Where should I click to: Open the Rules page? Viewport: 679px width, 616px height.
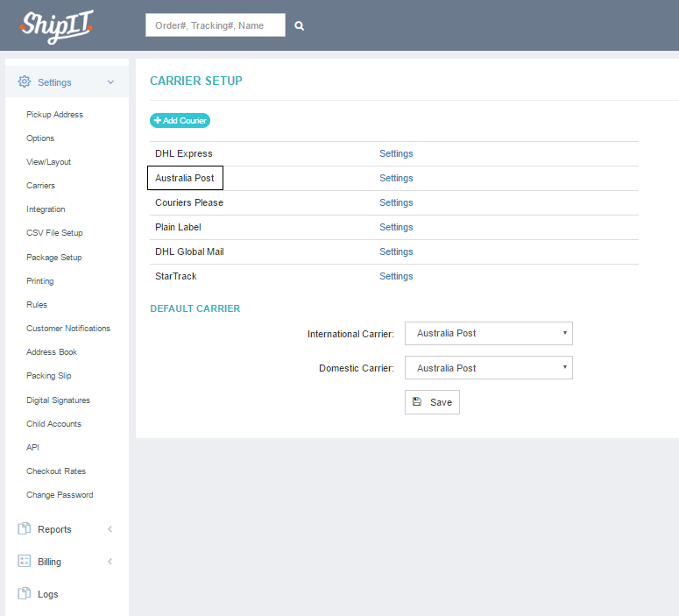click(x=37, y=305)
